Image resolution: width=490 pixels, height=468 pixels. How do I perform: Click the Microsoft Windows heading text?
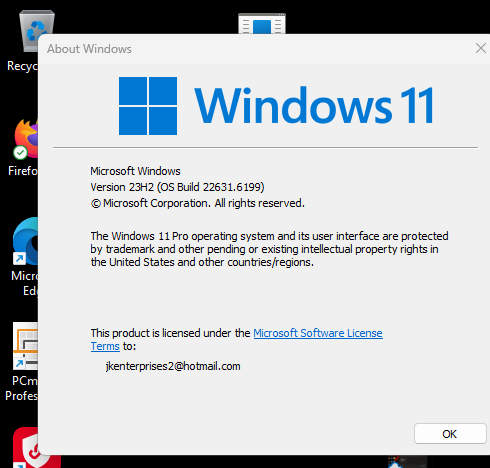[x=135, y=171]
